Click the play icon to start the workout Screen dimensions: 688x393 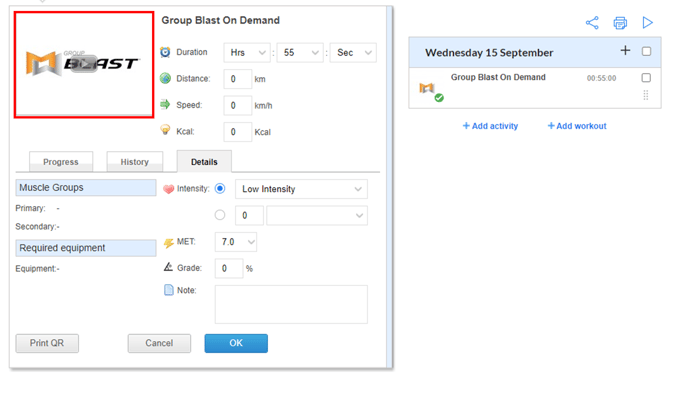648,22
